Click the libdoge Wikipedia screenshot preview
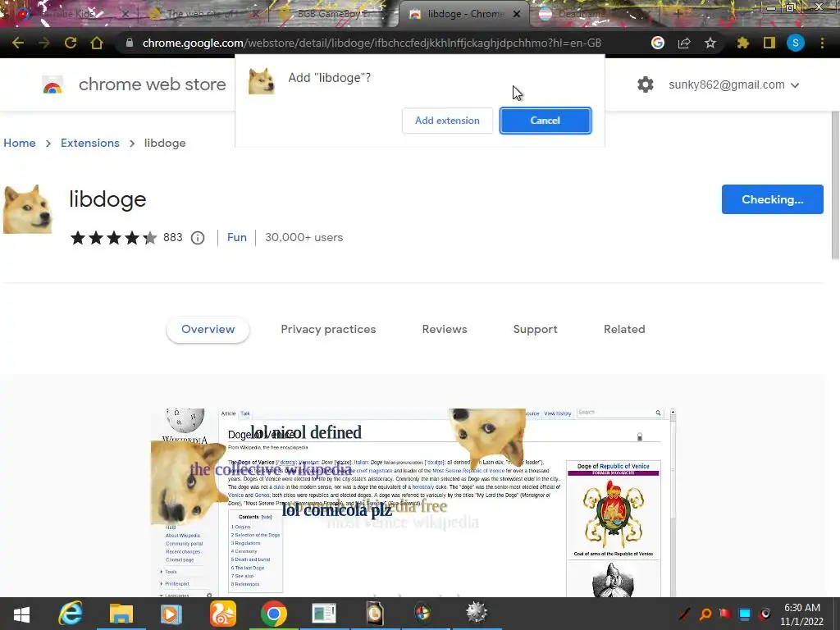840x630 pixels. pos(413,503)
